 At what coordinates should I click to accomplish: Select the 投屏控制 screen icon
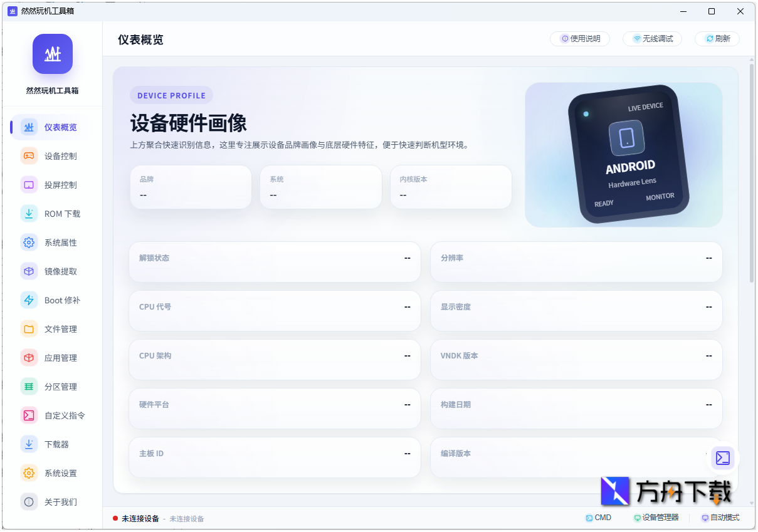coord(29,185)
